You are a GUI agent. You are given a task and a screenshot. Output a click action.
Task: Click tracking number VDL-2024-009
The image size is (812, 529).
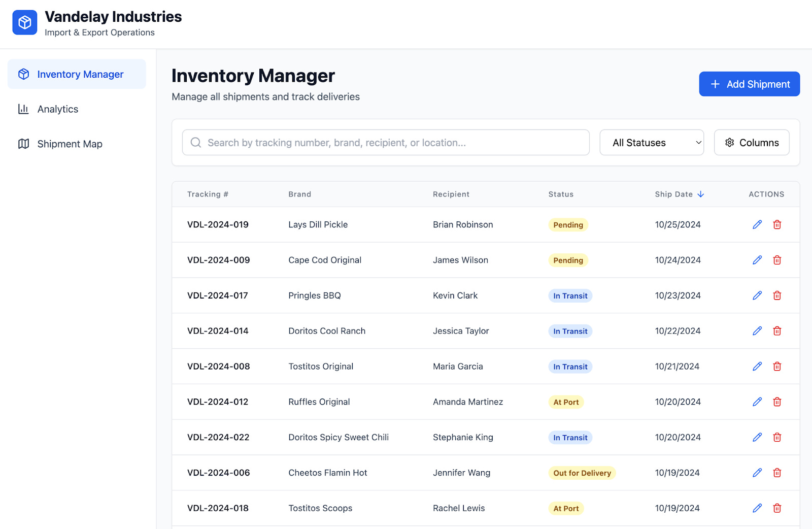(218, 260)
